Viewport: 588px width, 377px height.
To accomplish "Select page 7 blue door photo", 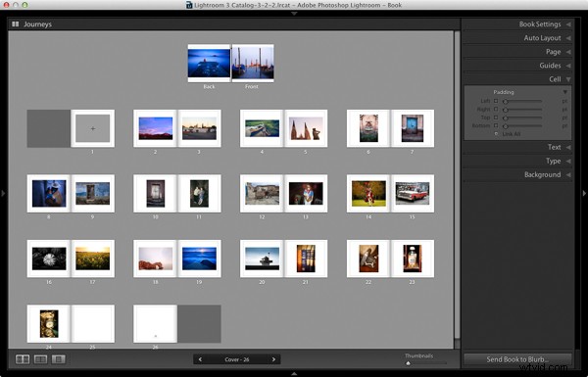I will [413, 128].
